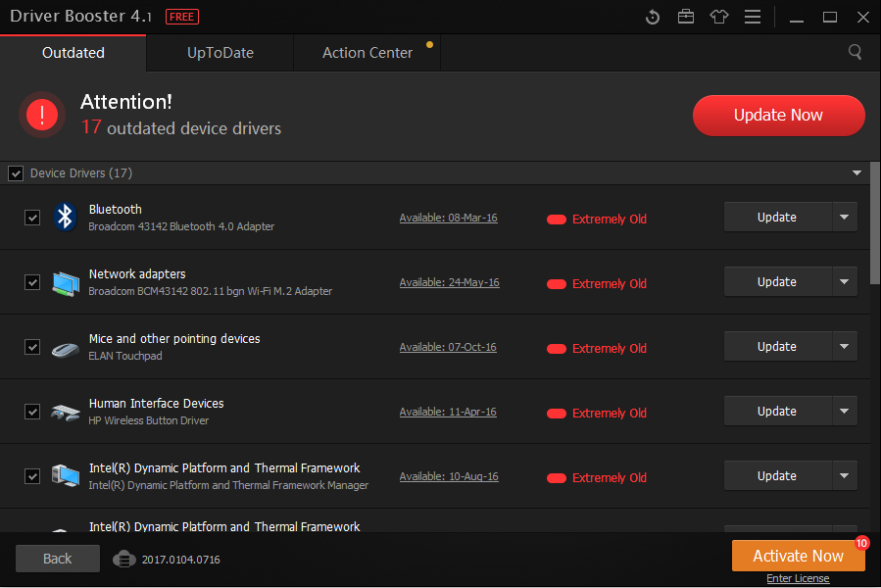
Task: Uncheck the Bluetooth driver checkbox
Action: click(x=32, y=218)
